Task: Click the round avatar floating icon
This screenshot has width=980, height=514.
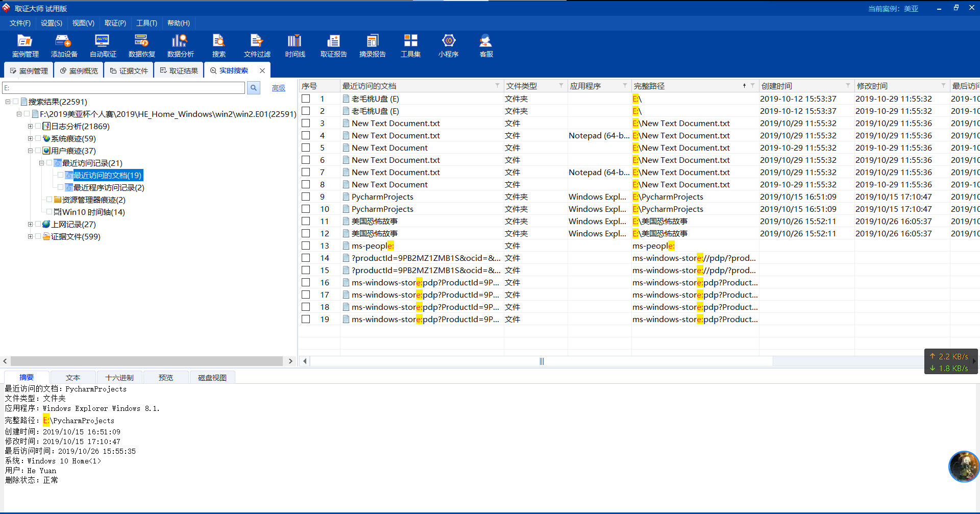Action: [964, 466]
